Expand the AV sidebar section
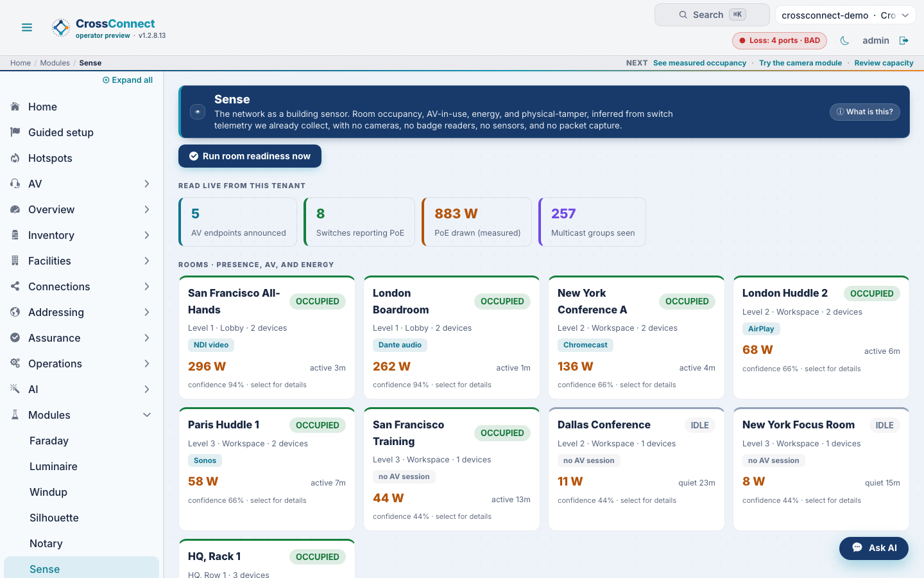This screenshot has width=924, height=578. click(x=147, y=184)
